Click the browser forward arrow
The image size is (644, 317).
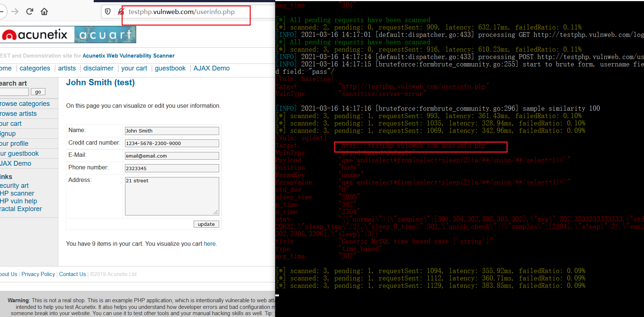(15, 11)
